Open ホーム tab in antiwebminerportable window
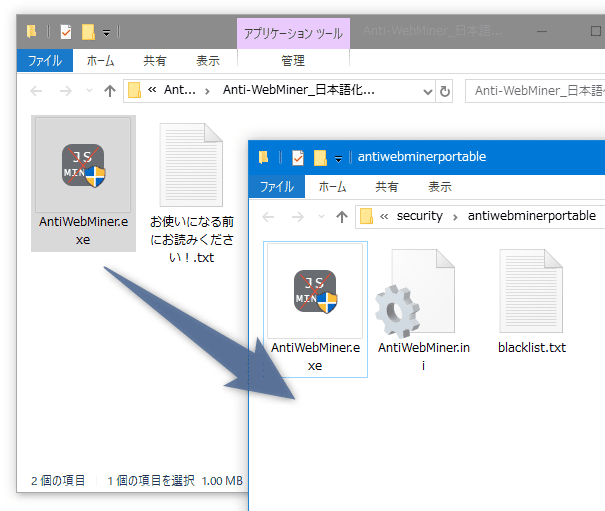 [x=333, y=187]
